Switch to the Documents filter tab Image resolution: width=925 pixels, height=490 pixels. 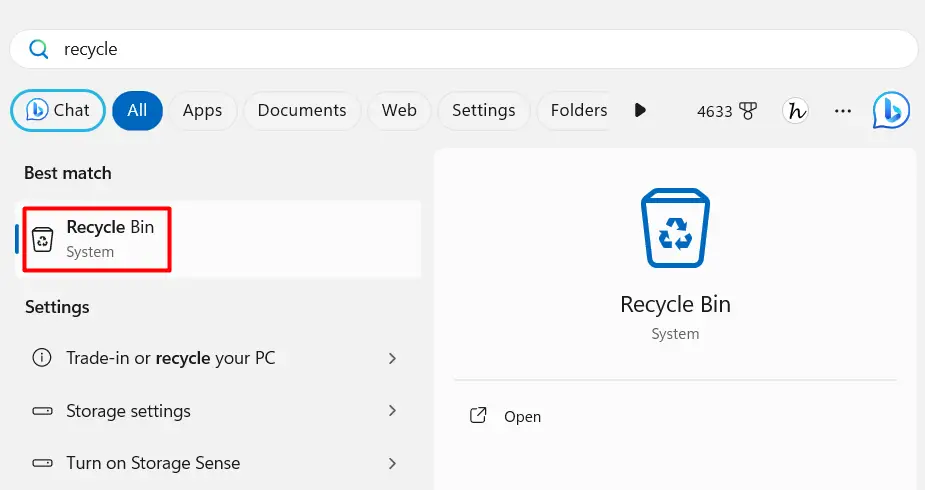(x=301, y=110)
